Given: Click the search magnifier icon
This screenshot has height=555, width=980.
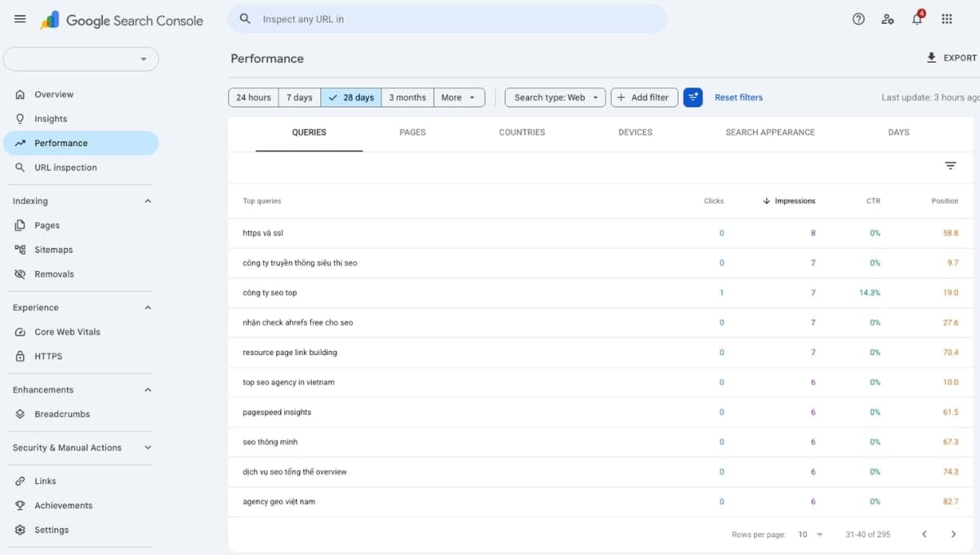Looking at the screenshot, I should coord(245,19).
